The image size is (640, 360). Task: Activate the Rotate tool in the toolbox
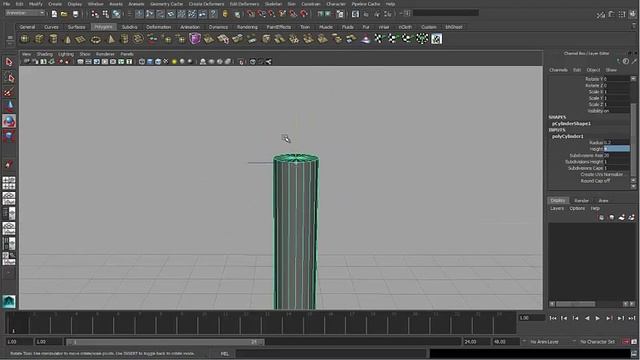[x=9, y=121]
